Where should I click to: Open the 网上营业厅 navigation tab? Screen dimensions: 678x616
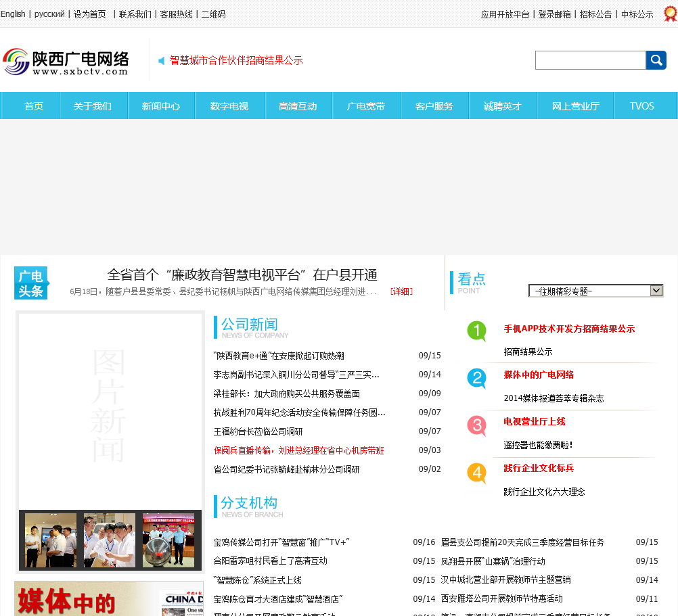coord(576,106)
